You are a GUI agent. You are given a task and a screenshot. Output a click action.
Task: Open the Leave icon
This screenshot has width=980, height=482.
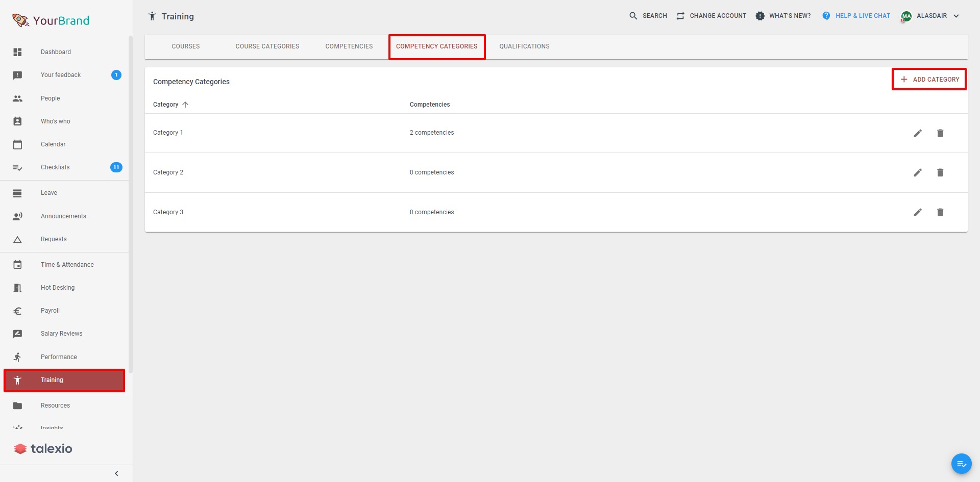click(17, 193)
